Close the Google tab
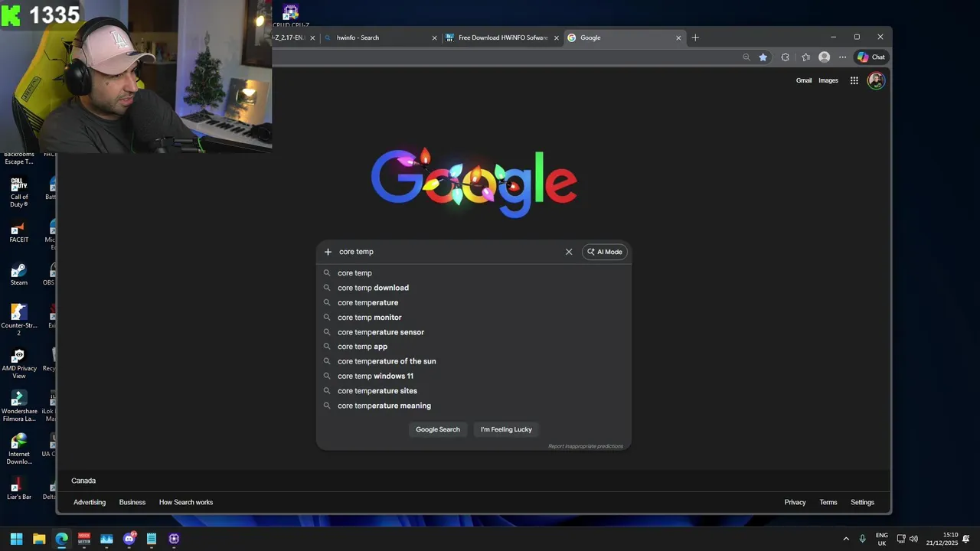Viewport: 980px width, 551px height. point(678,37)
